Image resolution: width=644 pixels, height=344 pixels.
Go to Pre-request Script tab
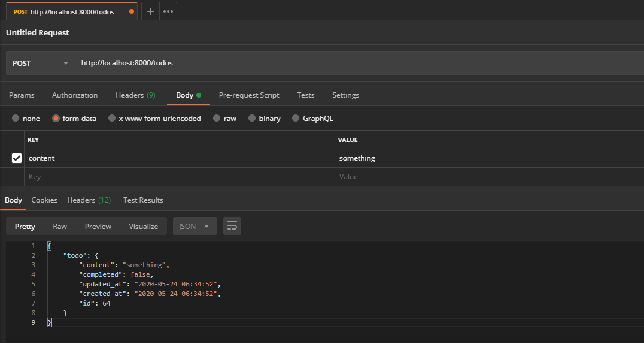click(x=249, y=95)
